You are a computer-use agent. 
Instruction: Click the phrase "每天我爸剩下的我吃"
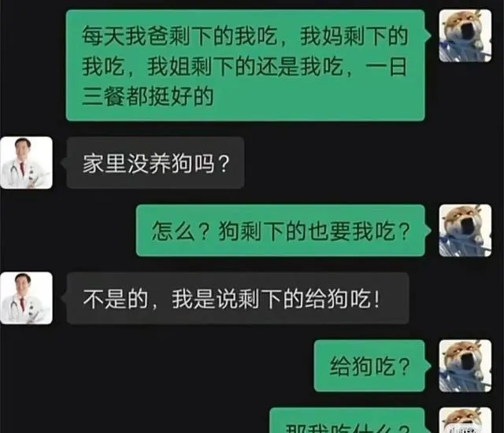pyautogui.click(x=180, y=35)
